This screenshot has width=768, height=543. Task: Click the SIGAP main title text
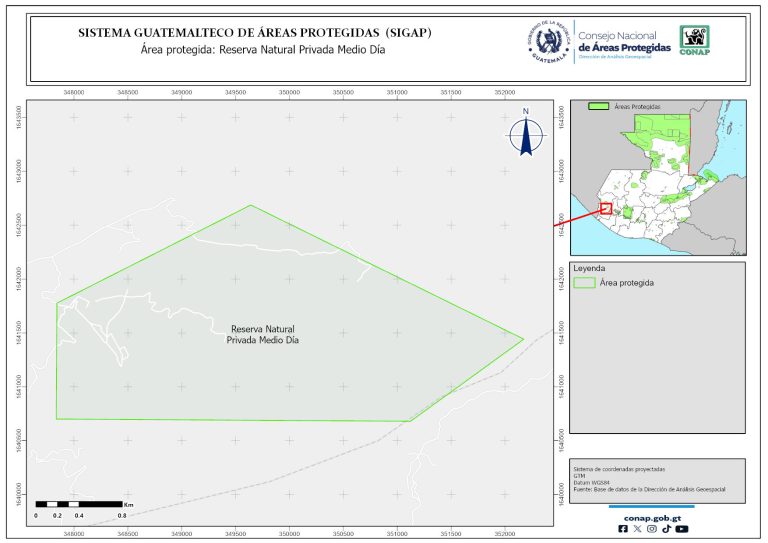point(254,33)
